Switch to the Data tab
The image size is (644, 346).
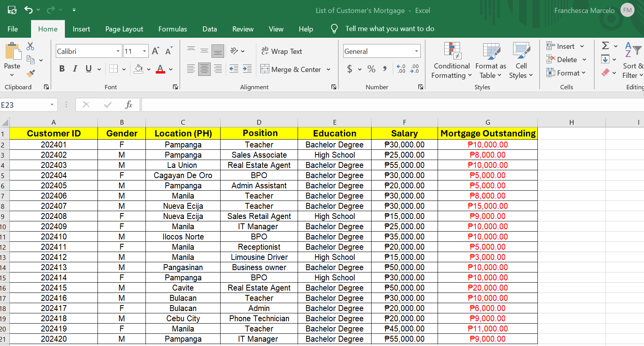pyautogui.click(x=210, y=29)
